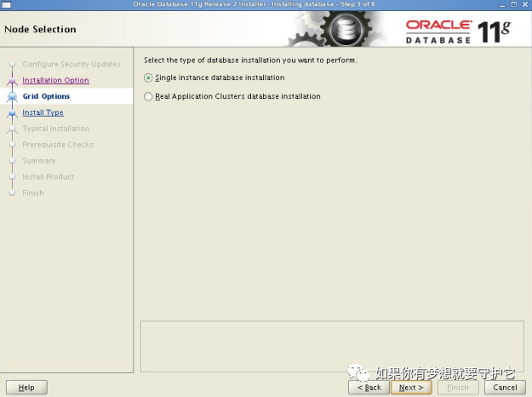
Task: Click the disabled Finish button
Action: click(x=458, y=388)
